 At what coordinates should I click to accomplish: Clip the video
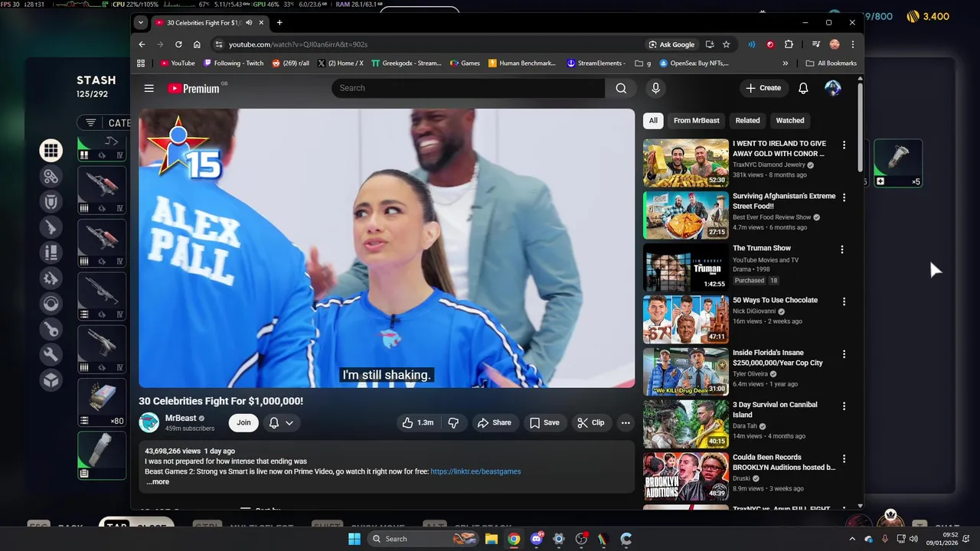(590, 422)
